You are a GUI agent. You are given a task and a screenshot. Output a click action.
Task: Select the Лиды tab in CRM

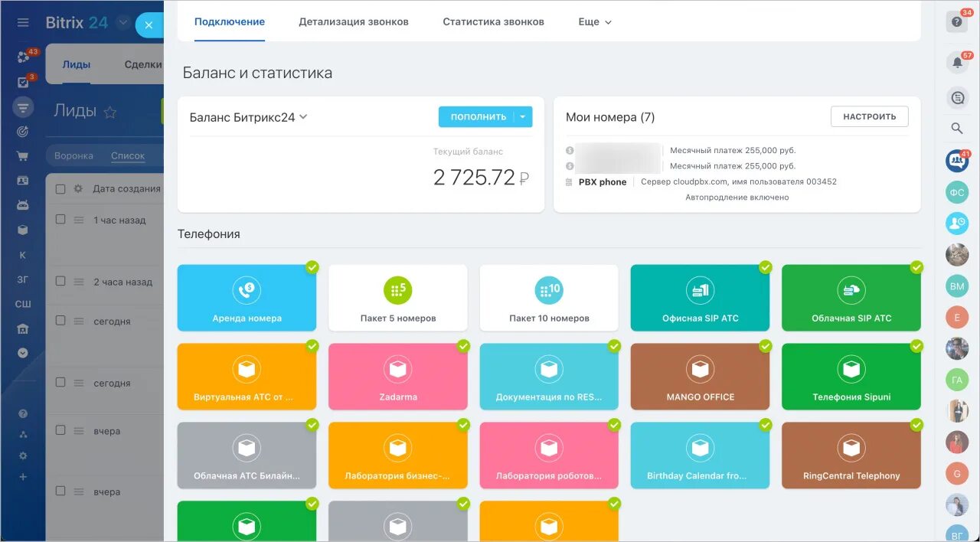pyautogui.click(x=77, y=64)
